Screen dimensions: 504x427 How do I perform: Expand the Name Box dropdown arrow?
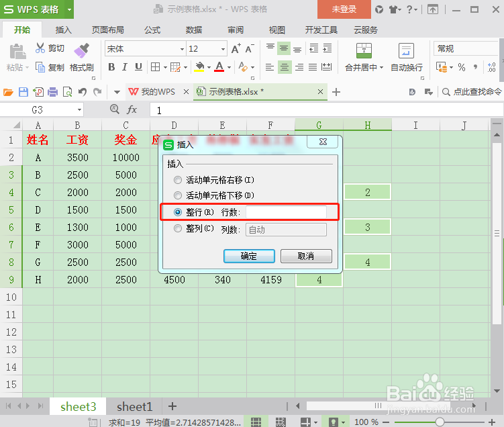click(79, 110)
